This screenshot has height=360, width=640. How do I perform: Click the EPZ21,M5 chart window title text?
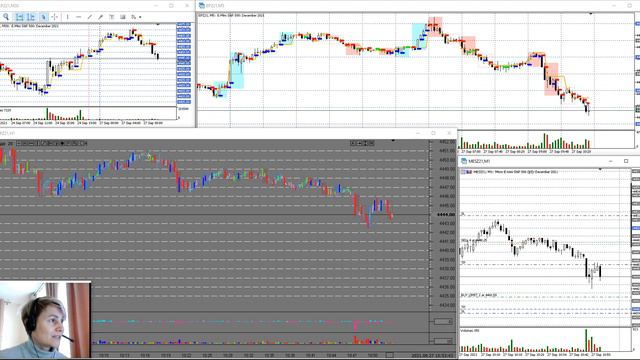tap(215, 6)
